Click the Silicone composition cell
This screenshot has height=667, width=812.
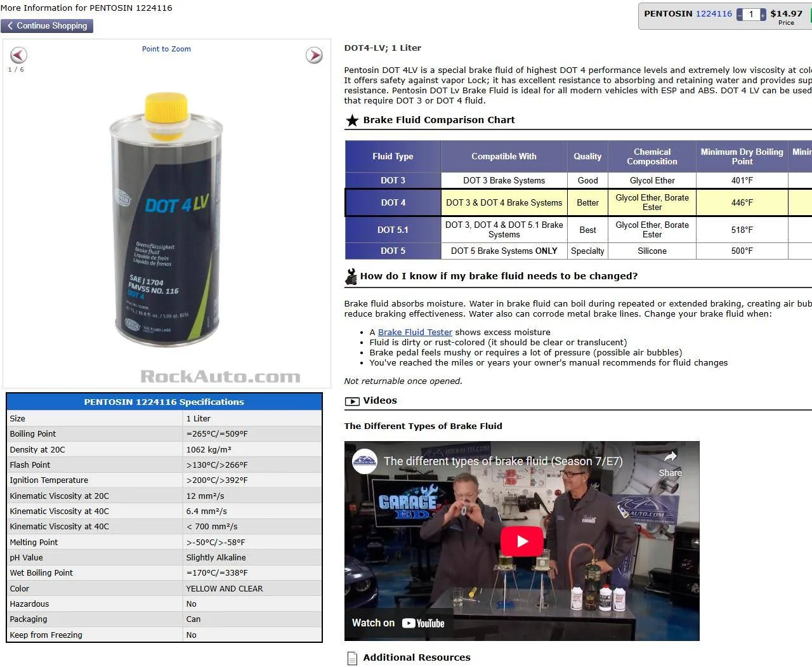point(652,251)
